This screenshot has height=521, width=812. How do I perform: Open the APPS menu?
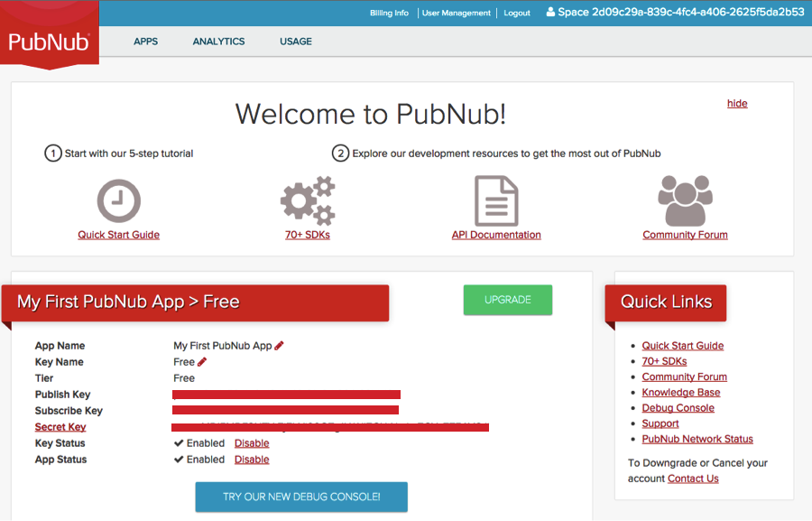pyautogui.click(x=145, y=42)
